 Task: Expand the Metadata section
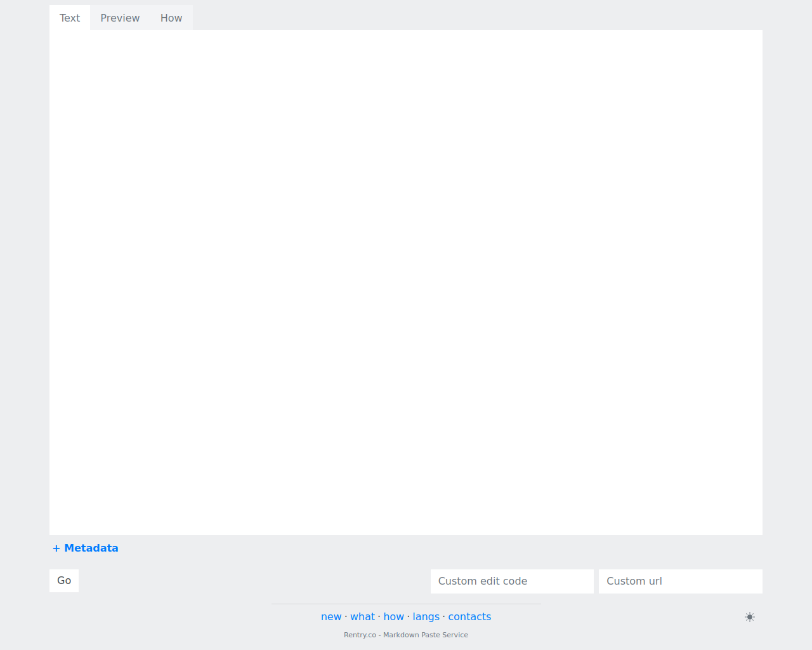pyautogui.click(x=85, y=548)
